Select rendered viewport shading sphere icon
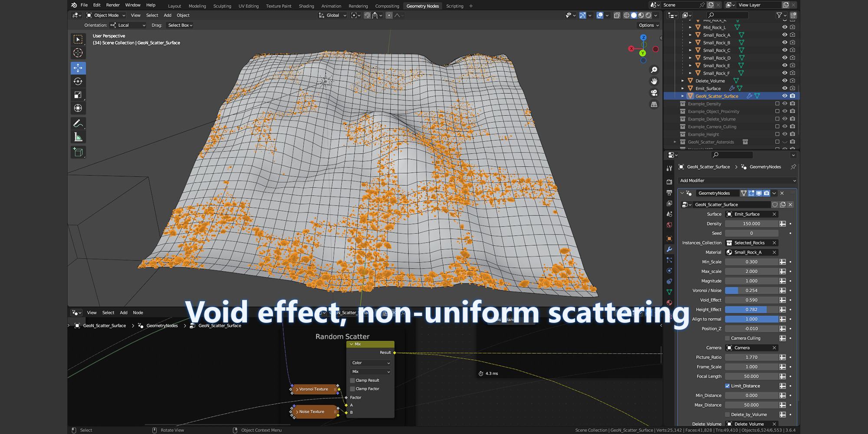 click(648, 15)
